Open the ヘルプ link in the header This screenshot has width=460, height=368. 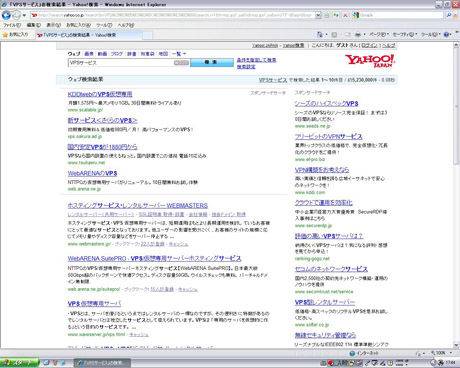pyautogui.click(x=389, y=45)
